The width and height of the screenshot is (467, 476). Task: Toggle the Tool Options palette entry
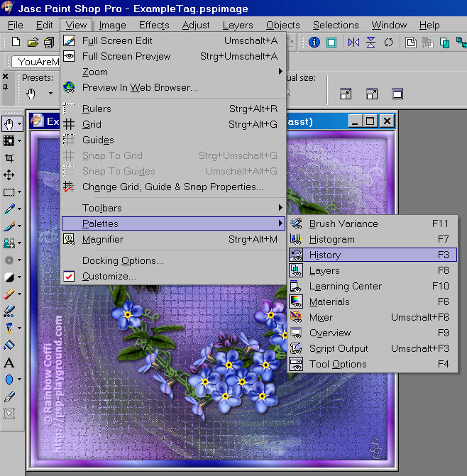pos(373,364)
